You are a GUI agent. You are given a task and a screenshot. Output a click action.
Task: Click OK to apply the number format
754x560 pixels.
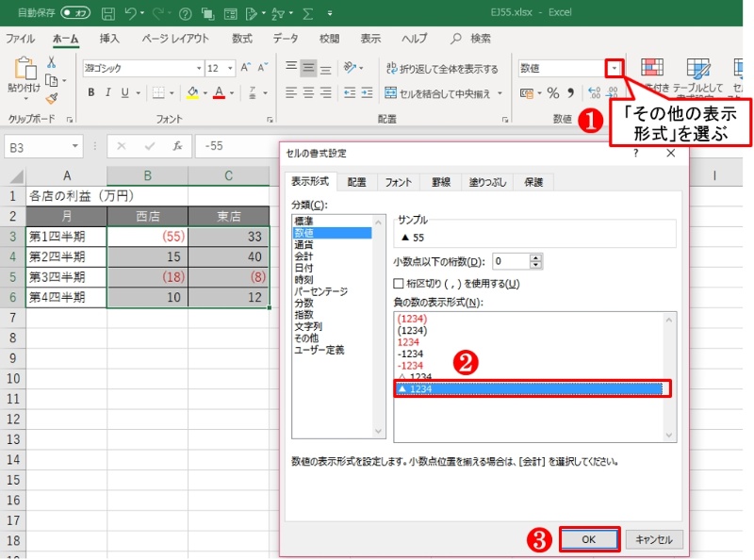coord(589,539)
